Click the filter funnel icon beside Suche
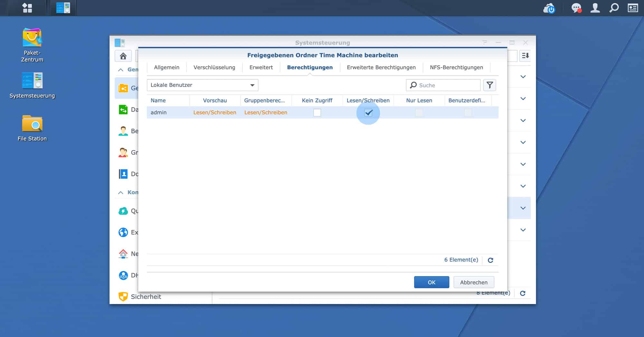The width and height of the screenshot is (644, 337). click(x=490, y=85)
